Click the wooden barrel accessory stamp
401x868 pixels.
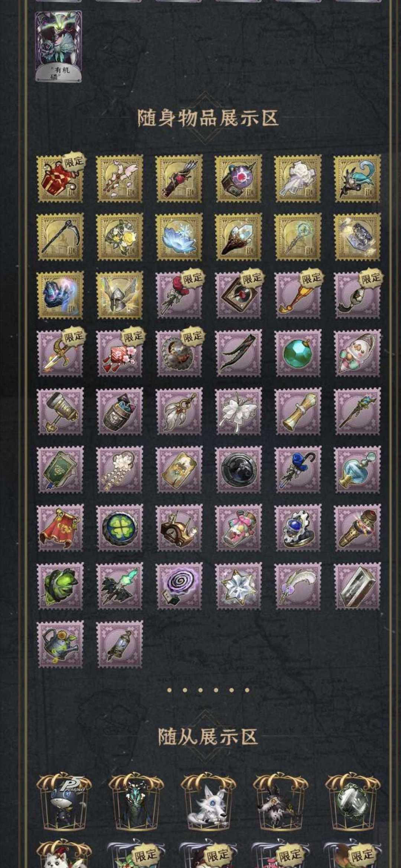(x=120, y=411)
